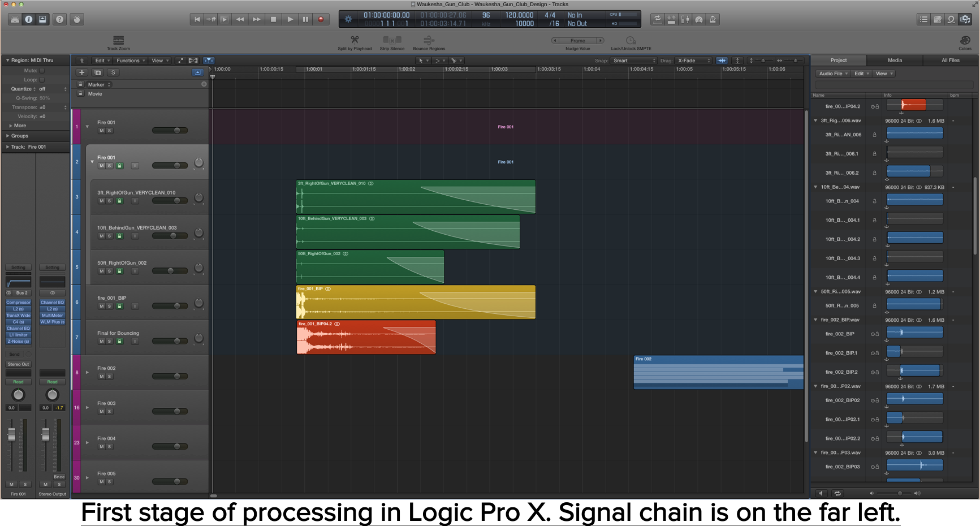
Task: Expand the Groups section in inspector
Action: (7, 136)
